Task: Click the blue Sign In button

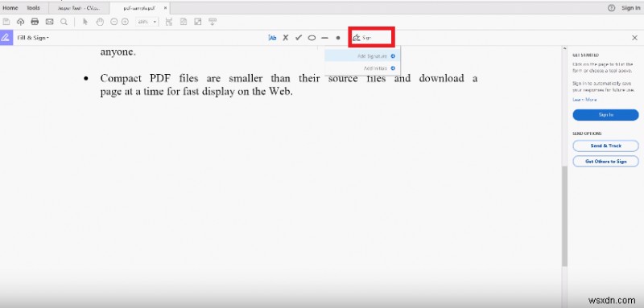Action: click(x=606, y=115)
